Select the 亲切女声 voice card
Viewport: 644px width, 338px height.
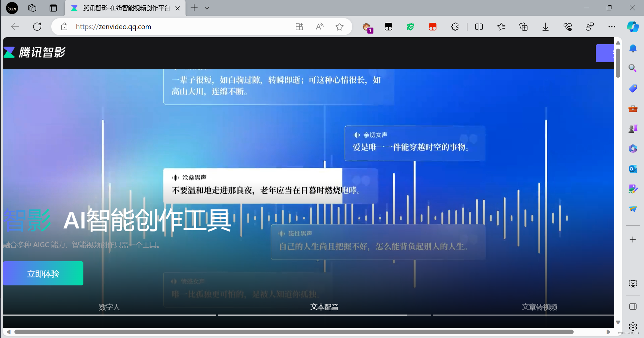[415, 143]
